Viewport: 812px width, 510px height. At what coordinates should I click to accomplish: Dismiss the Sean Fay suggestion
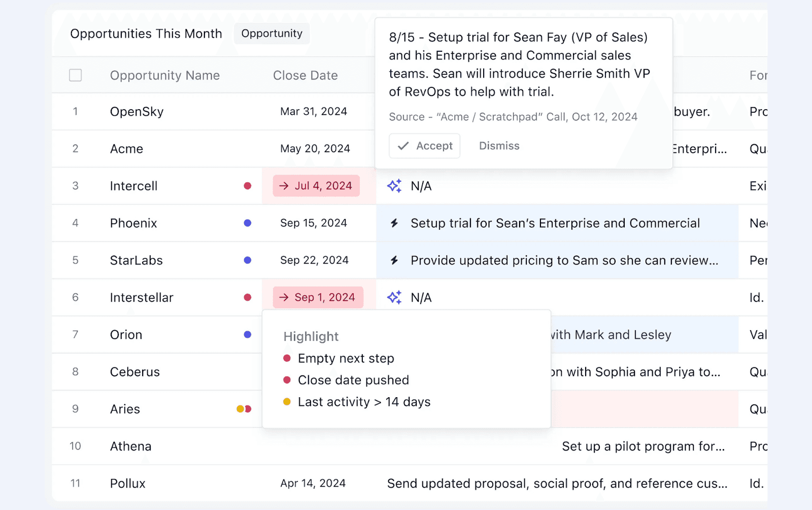499,146
